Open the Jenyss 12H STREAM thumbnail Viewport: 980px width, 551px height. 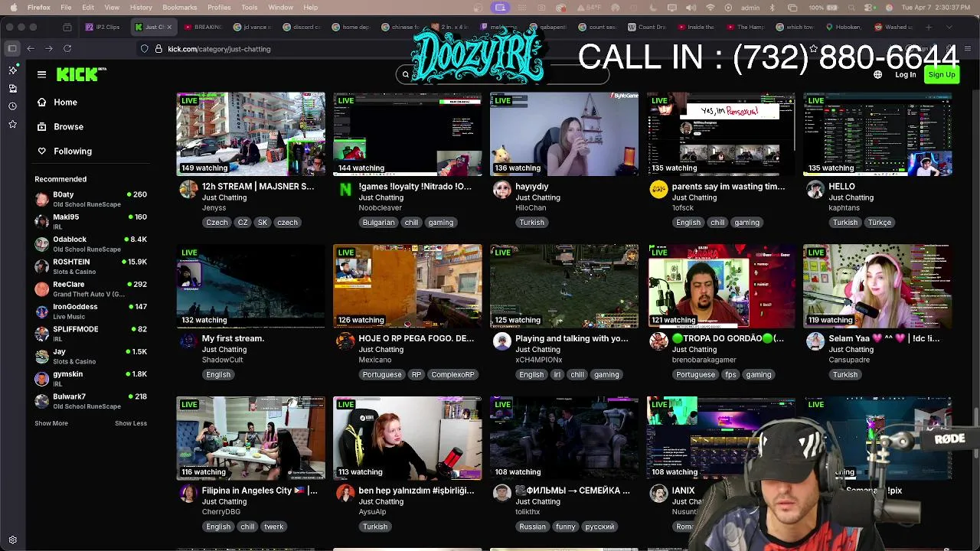pyautogui.click(x=250, y=134)
